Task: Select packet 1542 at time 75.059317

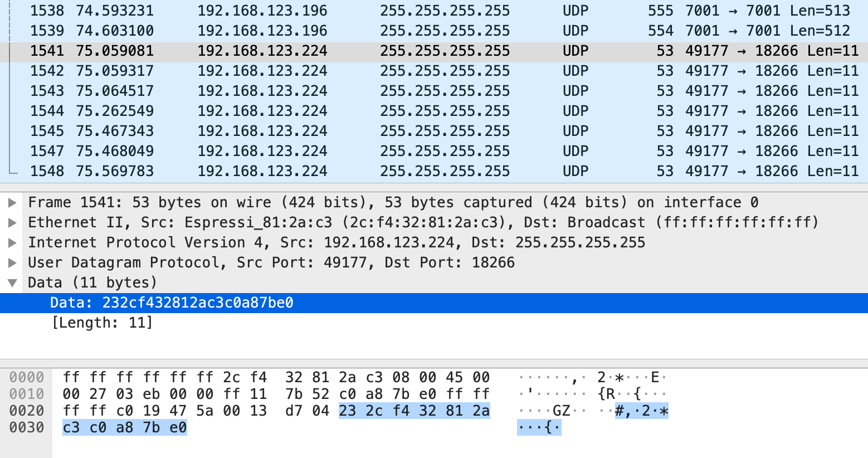Action: [434, 71]
